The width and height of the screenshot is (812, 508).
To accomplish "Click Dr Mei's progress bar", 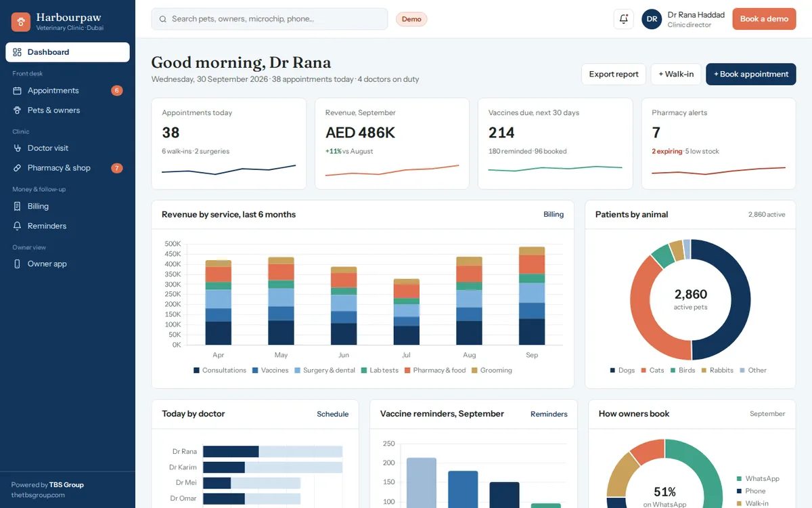I will 252,483.
